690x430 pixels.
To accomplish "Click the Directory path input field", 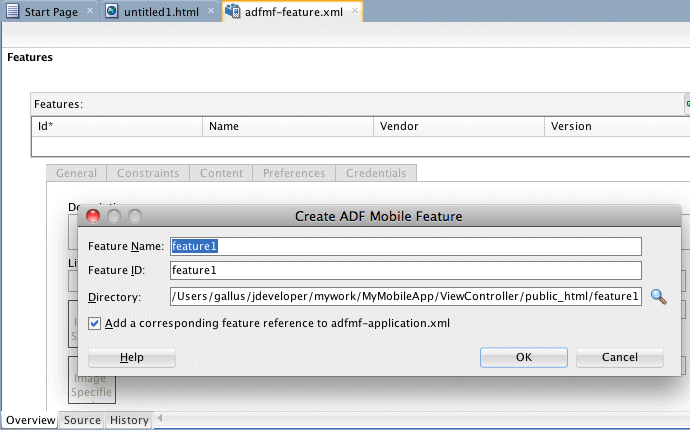I will pyautogui.click(x=406, y=296).
